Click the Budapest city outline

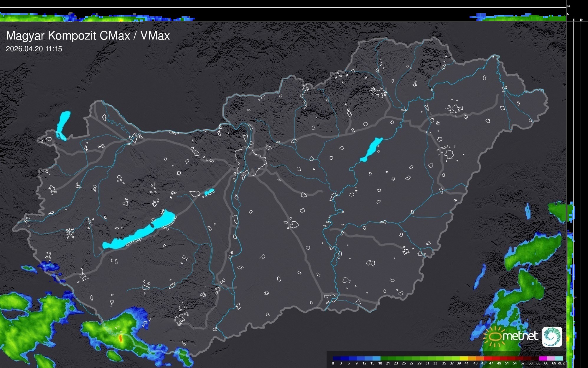(251, 161)
